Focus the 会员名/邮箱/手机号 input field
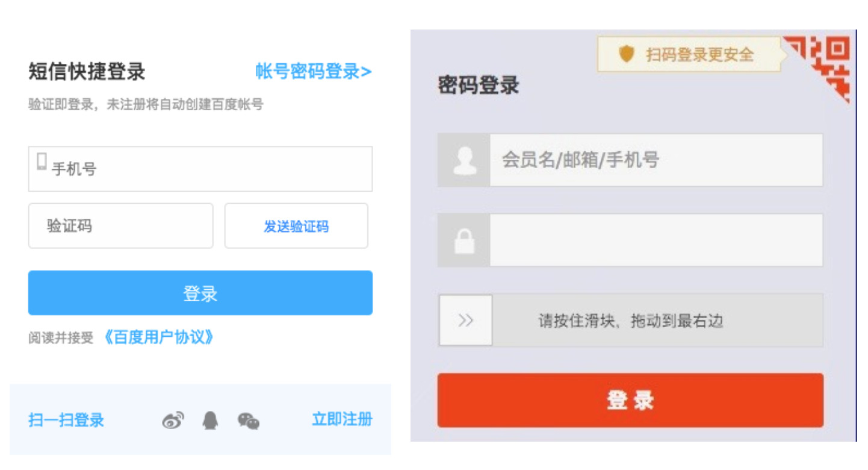This screenshot has height=470, width=868. click(656, 160)
